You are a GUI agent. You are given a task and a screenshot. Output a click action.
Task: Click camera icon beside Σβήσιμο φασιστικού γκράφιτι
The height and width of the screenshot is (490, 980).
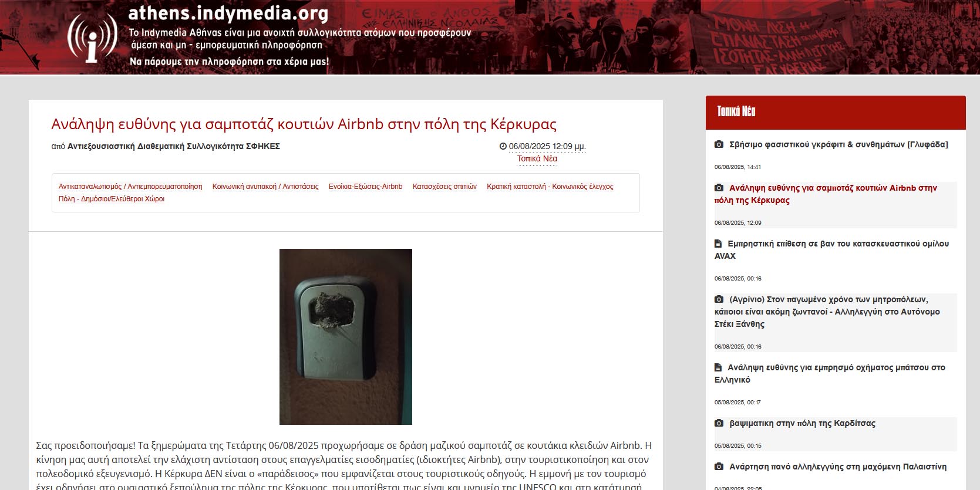click(x=719, y=144)
